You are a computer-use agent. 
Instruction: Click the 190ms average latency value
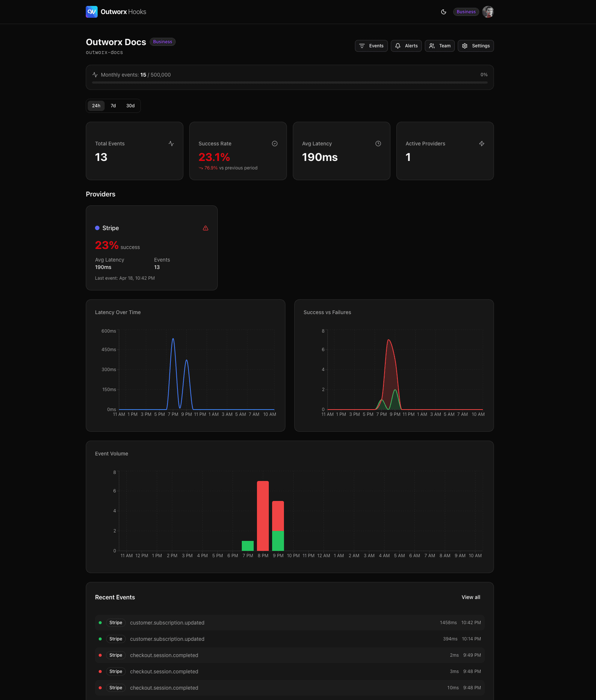tap(320, 157)
